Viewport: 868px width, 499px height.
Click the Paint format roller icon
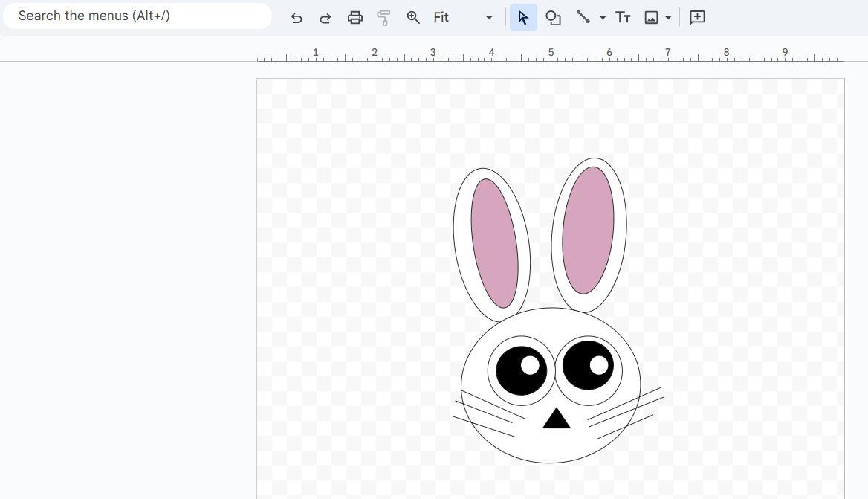pos(384,18)
